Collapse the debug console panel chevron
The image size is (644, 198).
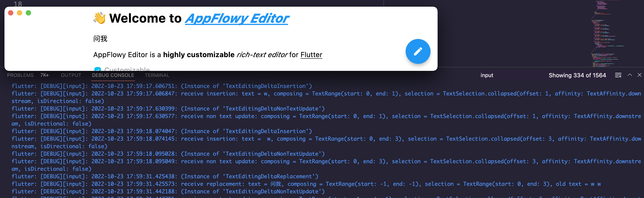(630, 75)
